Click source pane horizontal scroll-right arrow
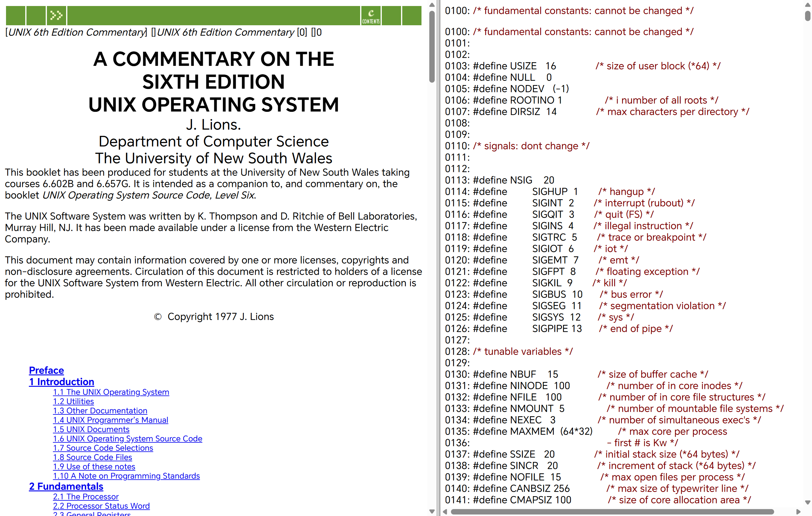Screen dimensions: 812x516 (x=798, y=511)
